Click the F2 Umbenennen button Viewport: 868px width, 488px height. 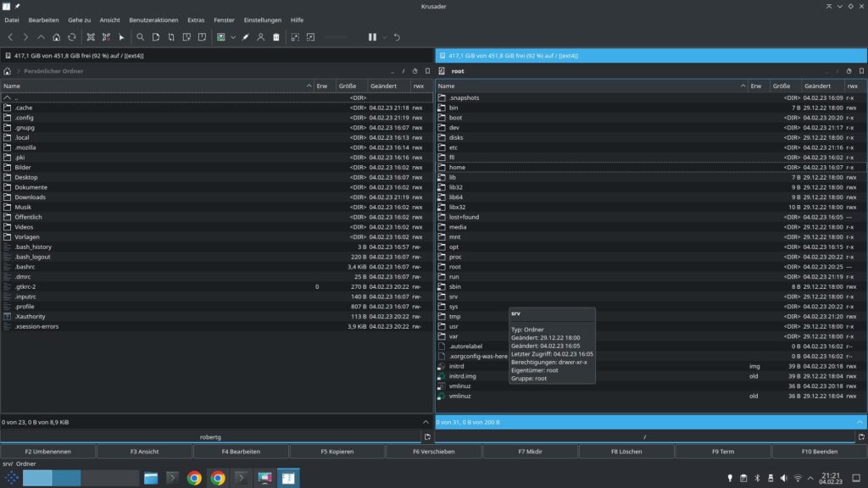tap(48, 452)
